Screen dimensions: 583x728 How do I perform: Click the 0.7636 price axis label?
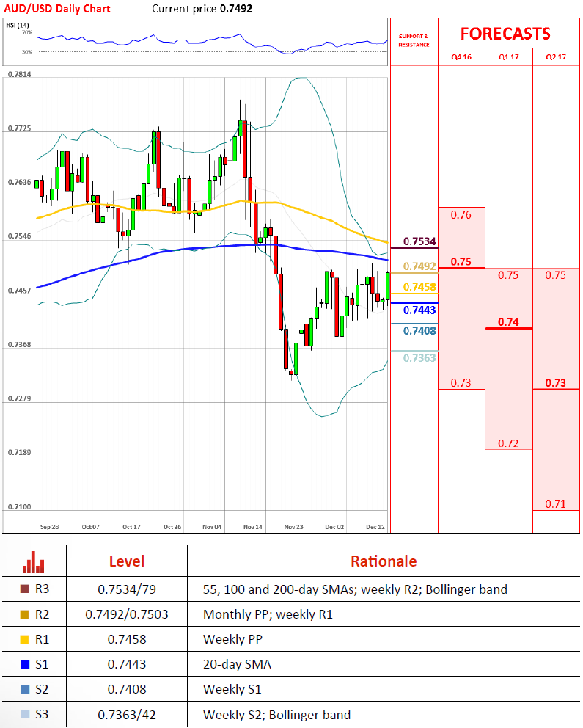[x=20, y=183]
